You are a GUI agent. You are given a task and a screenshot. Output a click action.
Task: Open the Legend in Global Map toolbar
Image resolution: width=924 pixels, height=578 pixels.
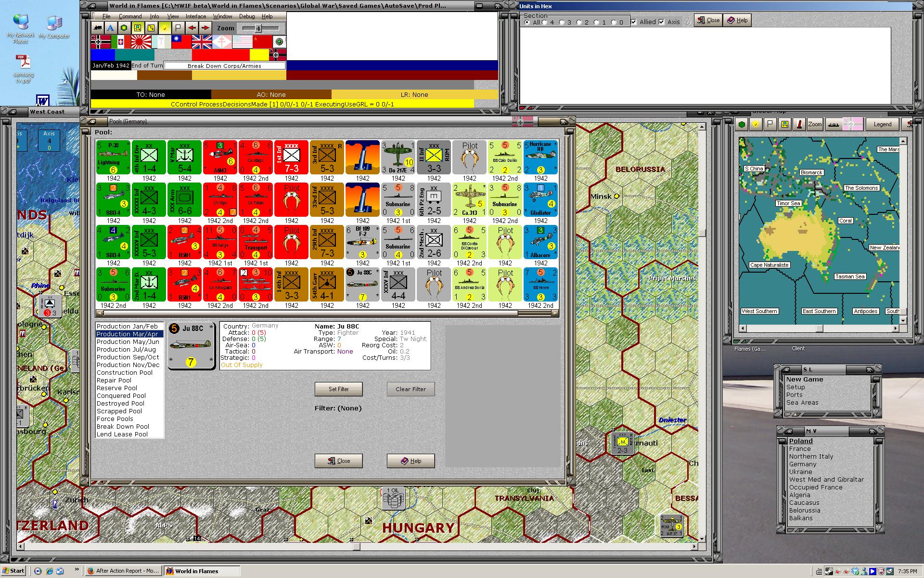tap(883, 124)
